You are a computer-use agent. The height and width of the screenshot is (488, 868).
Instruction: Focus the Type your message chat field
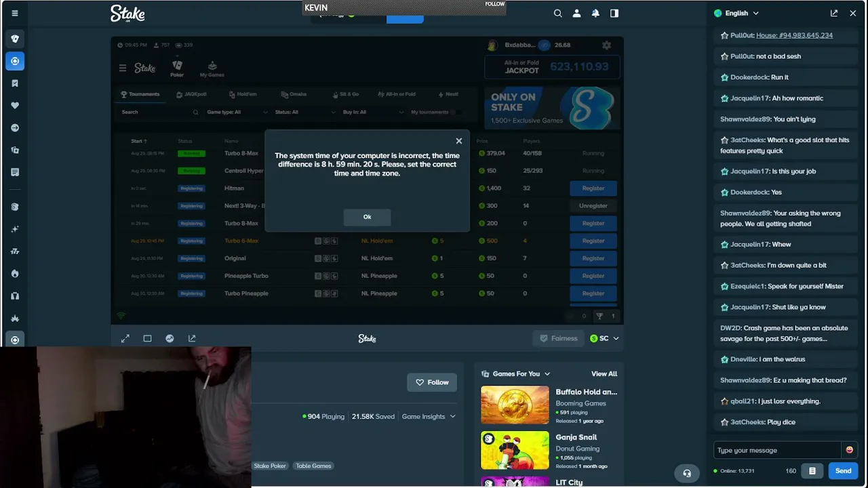pos(777,450)
